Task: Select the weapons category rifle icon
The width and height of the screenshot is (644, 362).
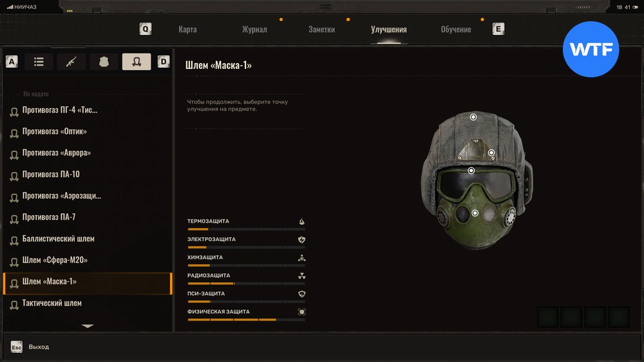Action: coord(71,62)
